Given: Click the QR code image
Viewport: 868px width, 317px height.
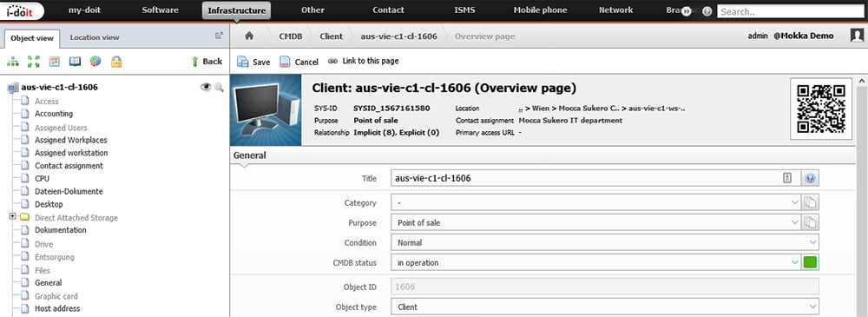Looking at the screenshot, I should tap(821, 109).
